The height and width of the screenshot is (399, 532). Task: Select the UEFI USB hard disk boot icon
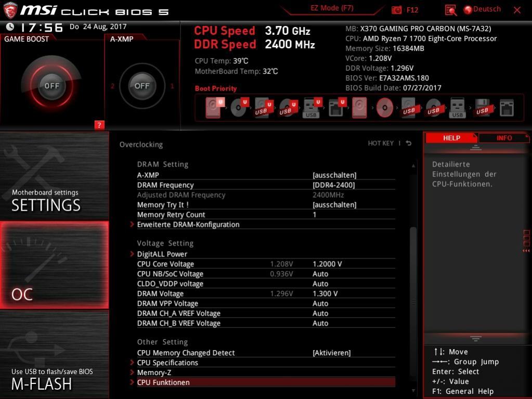click(x=264, y=108)
